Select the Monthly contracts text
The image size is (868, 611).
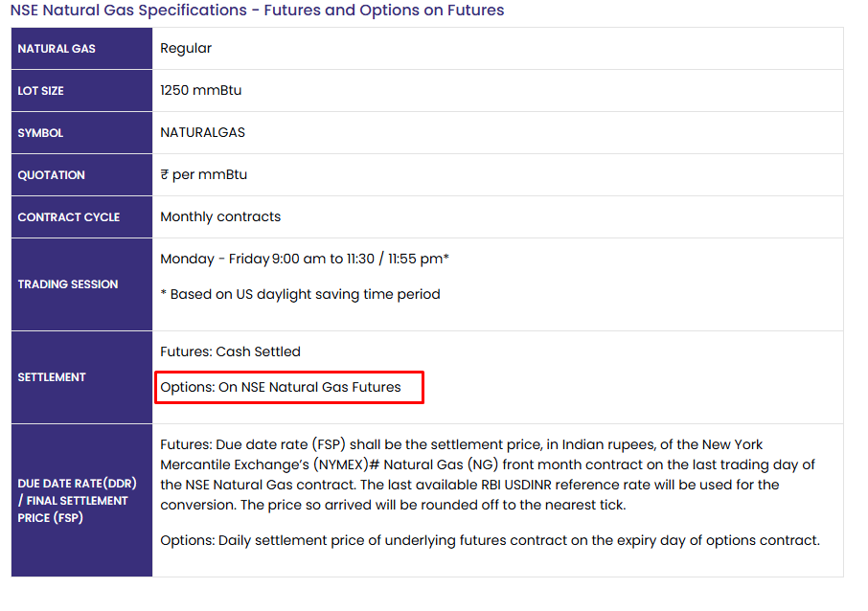(x=220, y=216)
